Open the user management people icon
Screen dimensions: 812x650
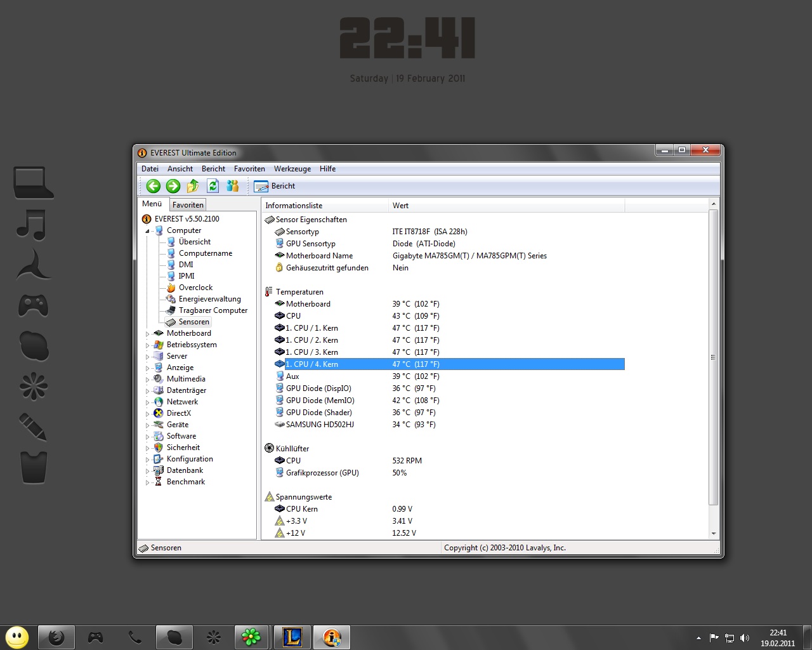(x=233, y=186)
